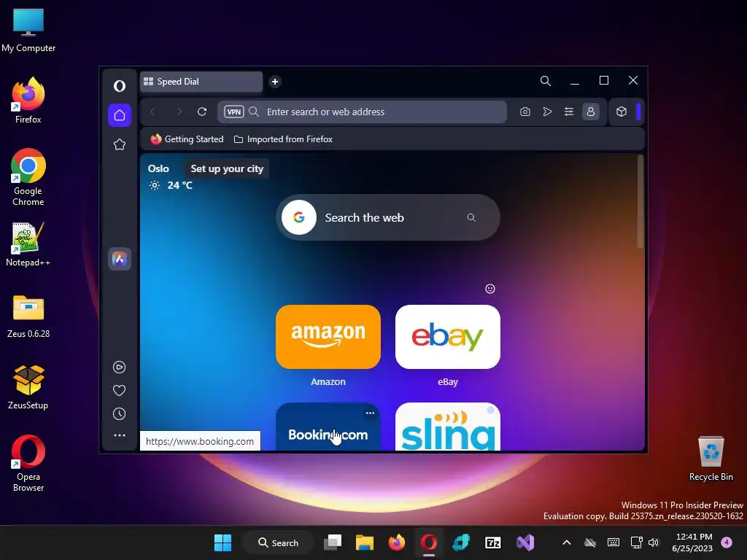Viewport: 747px width, 560px height.
Task: Open the Player icon in sidebar
Action: (x=119, y=367)
